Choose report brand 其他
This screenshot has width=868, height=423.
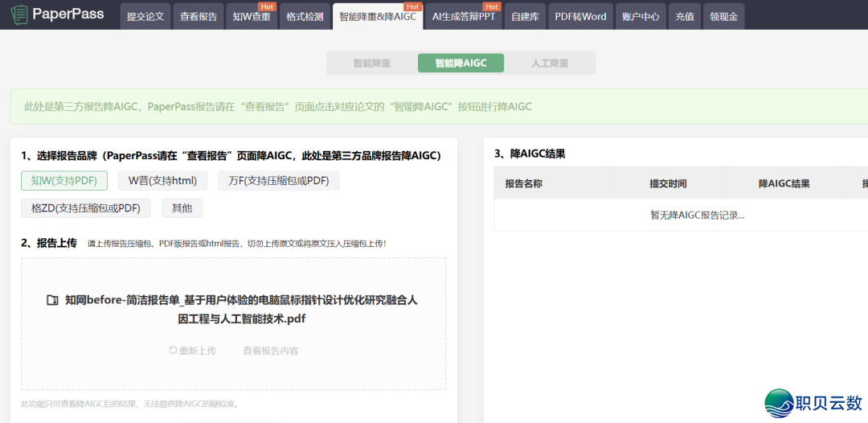182,208
